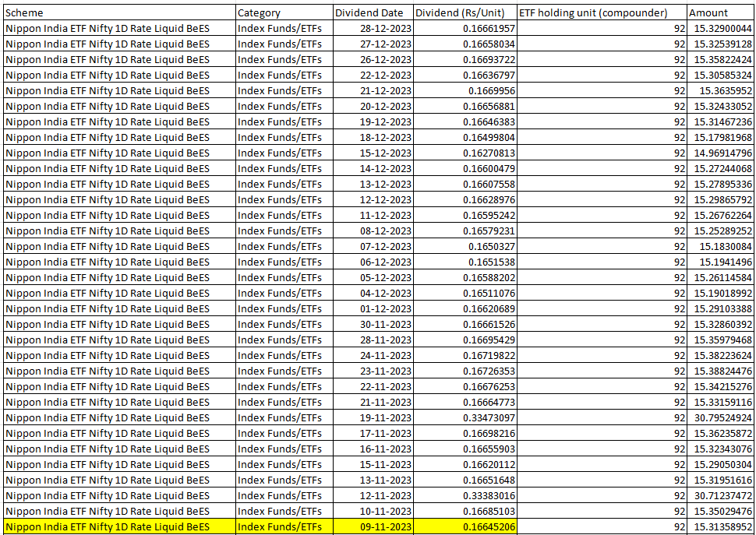
Task: Click the date cell 01-12-2023
Action: [x=373, y=308]
